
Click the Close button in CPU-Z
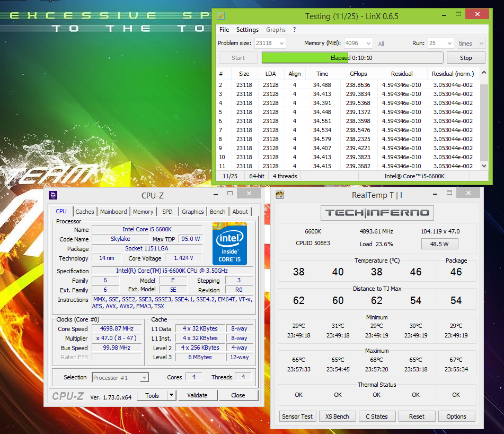(x=238, y=395)
